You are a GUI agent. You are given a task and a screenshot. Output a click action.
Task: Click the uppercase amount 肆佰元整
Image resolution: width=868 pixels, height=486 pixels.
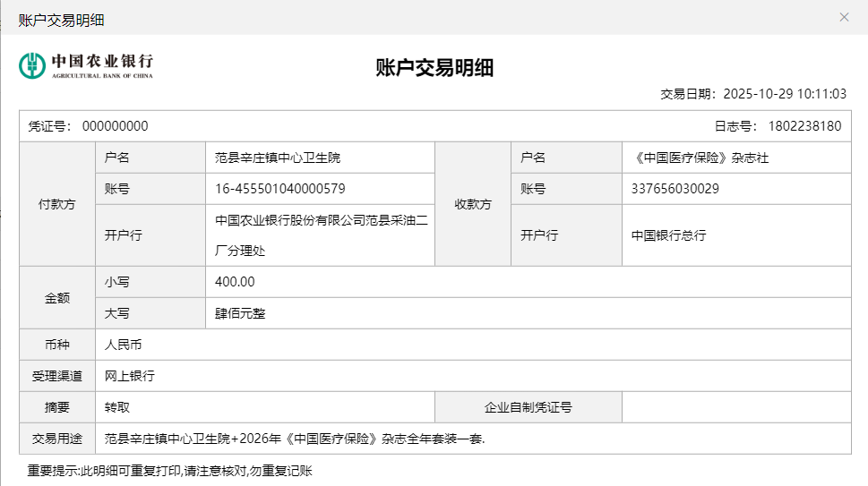point(240,313)
